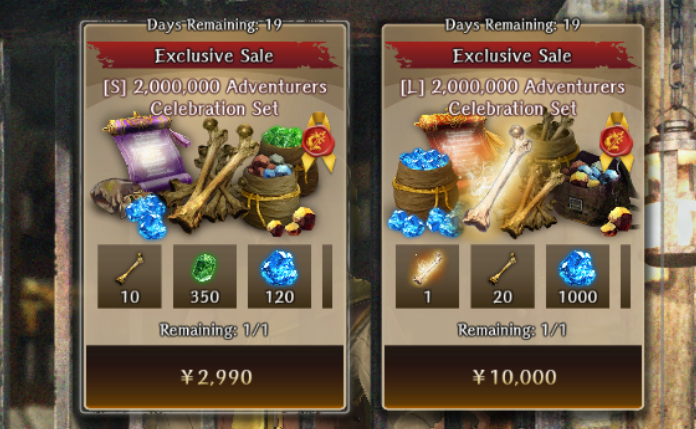Click the red wax seal ribbon on the [L] set
Image resolution: width=696 pixels, height=429 pixels.
point(617,141)
